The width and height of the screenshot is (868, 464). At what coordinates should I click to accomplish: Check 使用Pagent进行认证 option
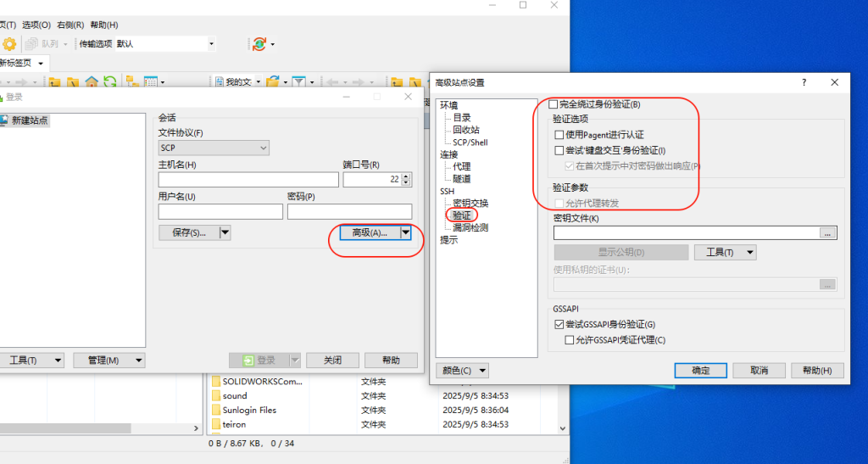[x=559, y=135]
